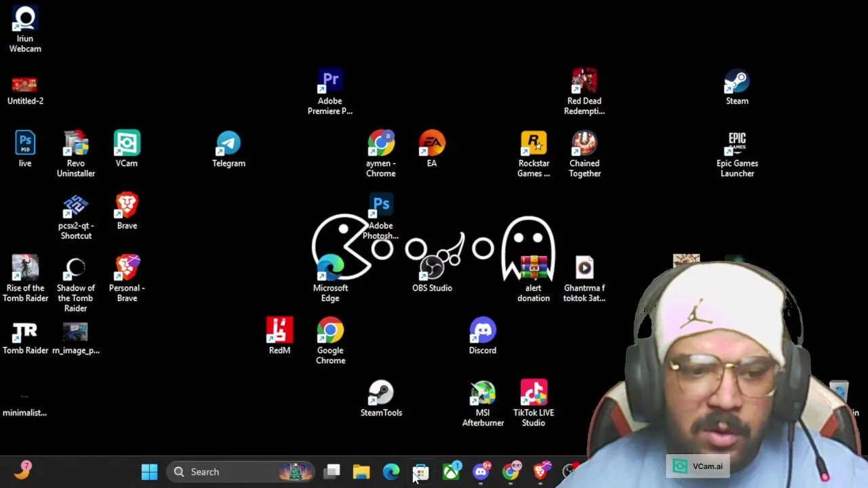Launch Telegram from the desktop
Viewport: 868px width, 488px height.
tap(229, 149)
